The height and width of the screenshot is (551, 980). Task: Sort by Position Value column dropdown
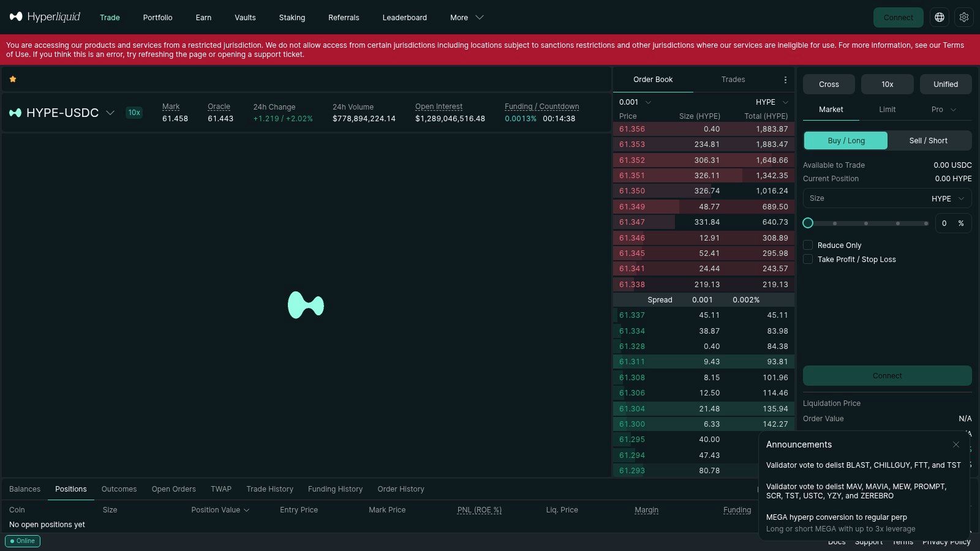point(221,510)
